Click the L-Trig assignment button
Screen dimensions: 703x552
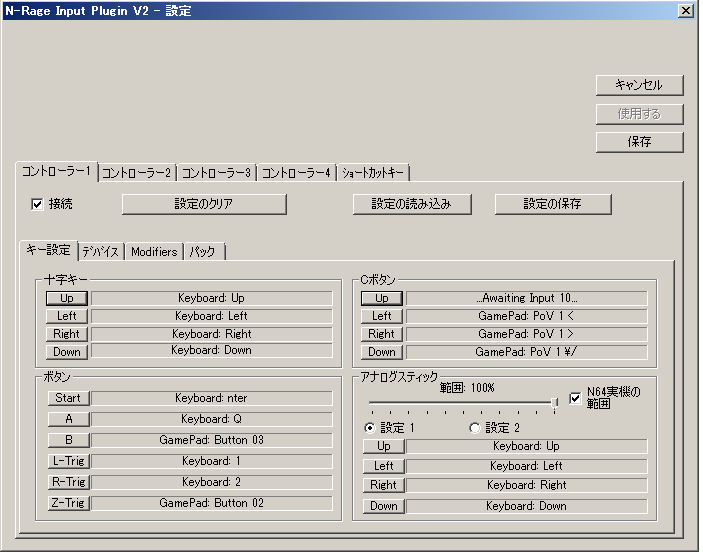(68, 461)
